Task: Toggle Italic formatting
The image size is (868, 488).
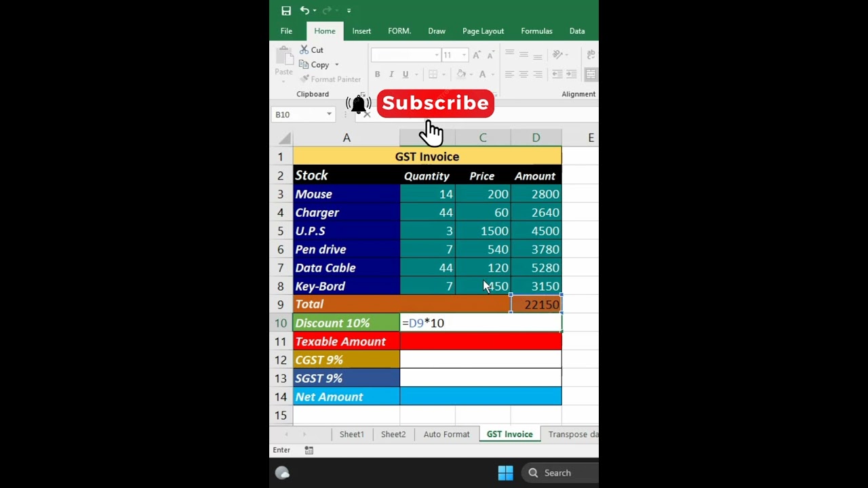Action: coord(391,75)
